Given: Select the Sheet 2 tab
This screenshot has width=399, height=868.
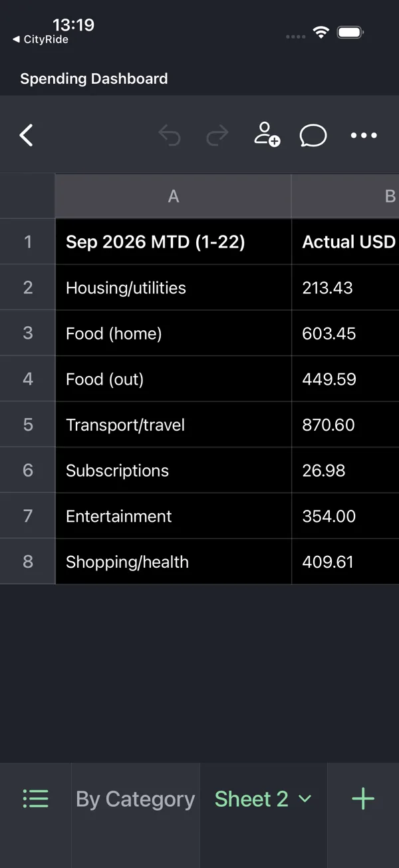Looking at the screenshot, I should (251, 799).
